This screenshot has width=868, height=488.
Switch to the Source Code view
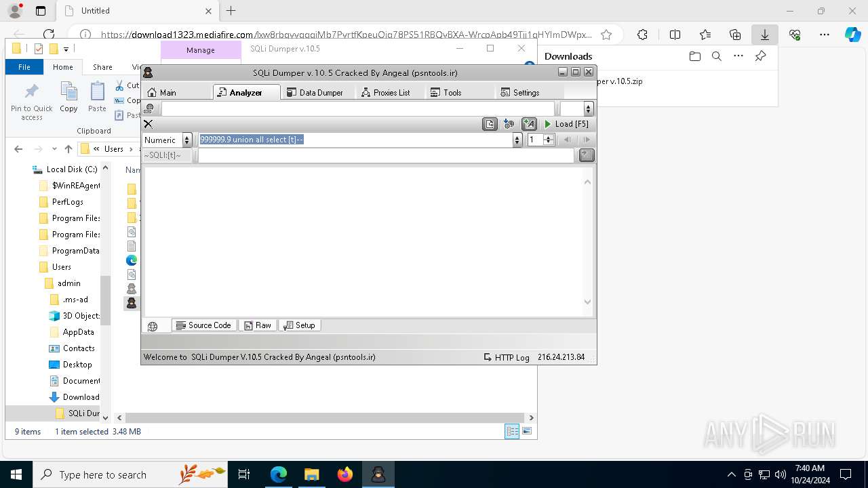coord(204,325)
